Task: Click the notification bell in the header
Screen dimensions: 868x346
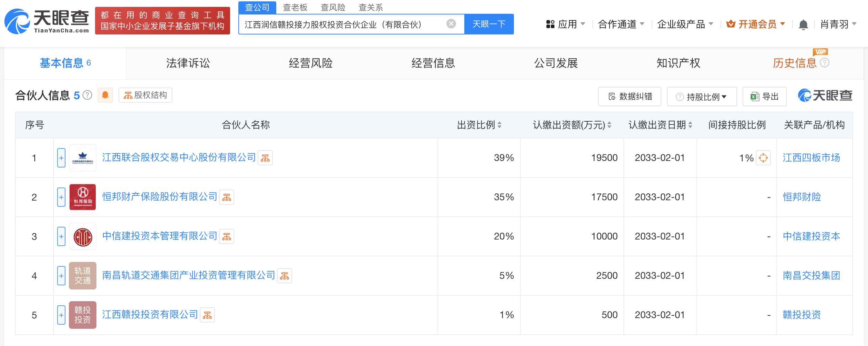Action: coord(803,24)
